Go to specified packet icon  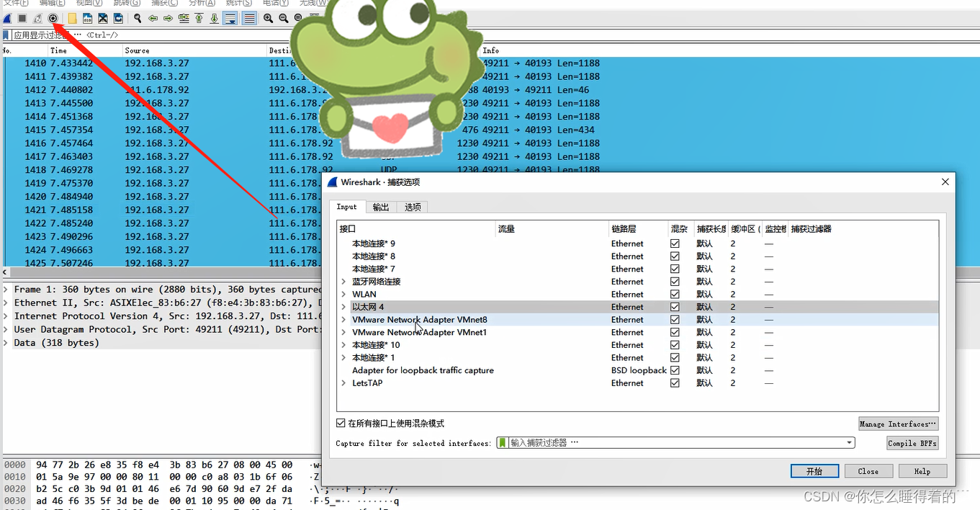pos(184,18)
